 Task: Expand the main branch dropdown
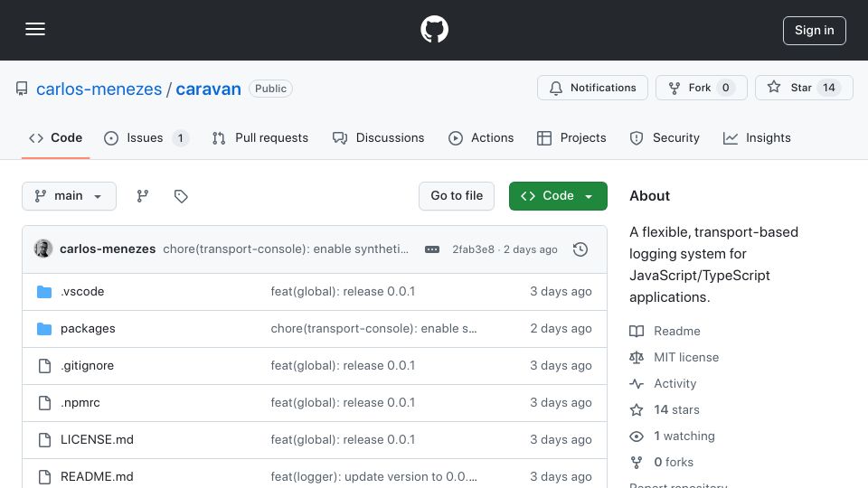(x=70, y=196)
